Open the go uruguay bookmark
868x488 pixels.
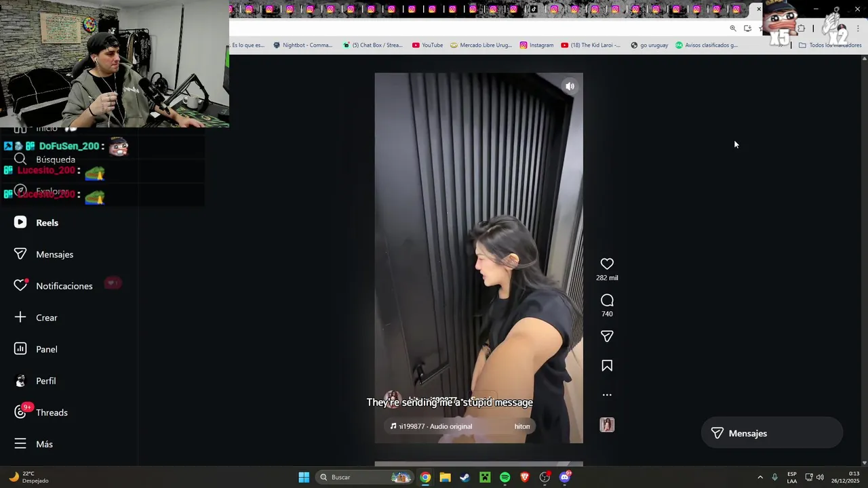tap(649, 45)
